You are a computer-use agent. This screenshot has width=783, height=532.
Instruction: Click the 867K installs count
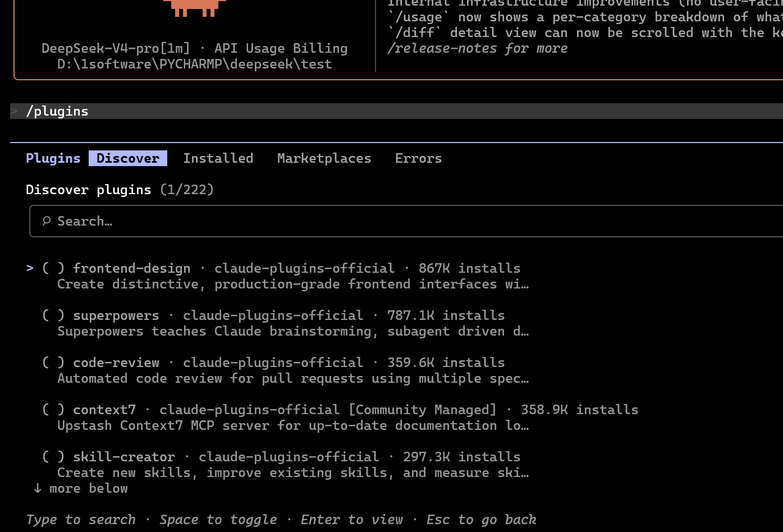pyautogui.click(x=470, y=268)
